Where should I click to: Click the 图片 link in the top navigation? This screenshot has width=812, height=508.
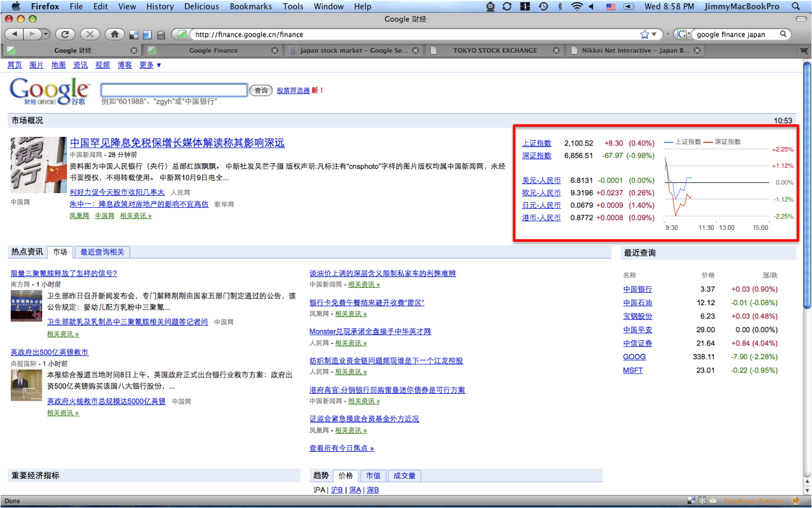tap(36, 65)
